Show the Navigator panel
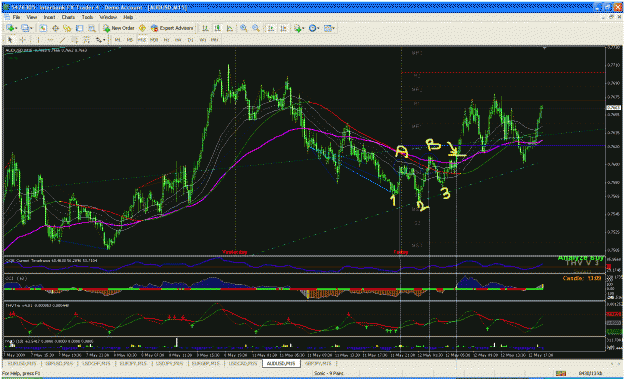The width and height of the screenshot is (625, 379). point(67,28)
